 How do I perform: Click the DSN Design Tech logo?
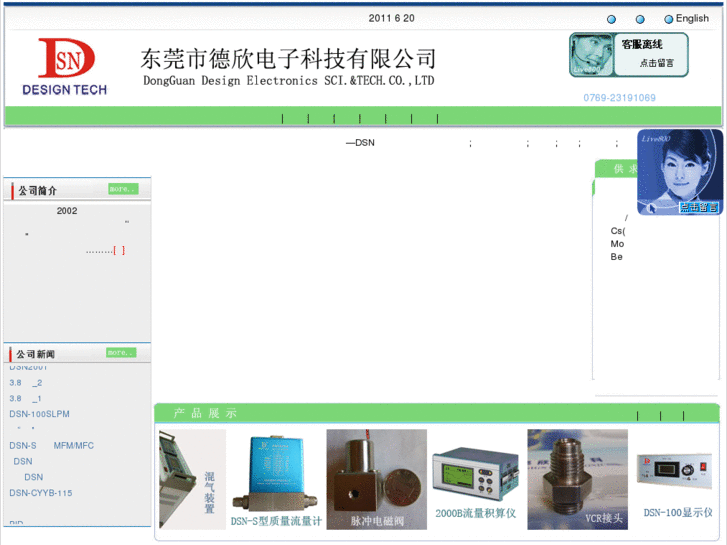(64, 67)
